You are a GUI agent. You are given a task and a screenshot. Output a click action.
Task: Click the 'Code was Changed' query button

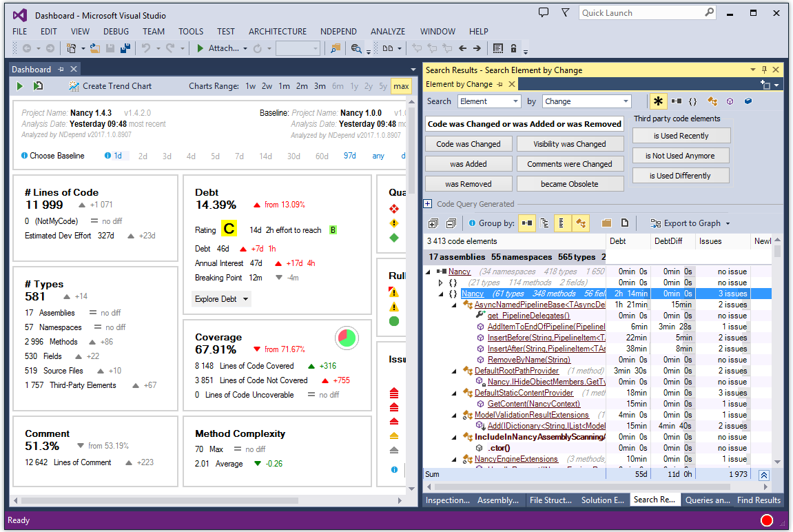pos(468,143)
